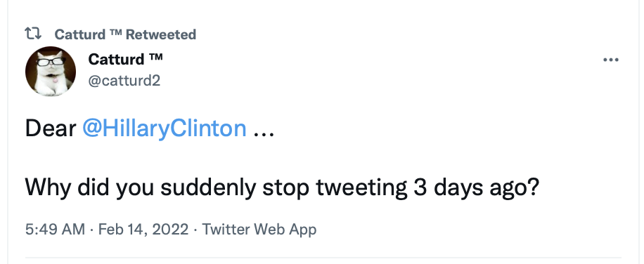
Task: Click the word "Retweeted" in the header
Action: pos(160,34)
